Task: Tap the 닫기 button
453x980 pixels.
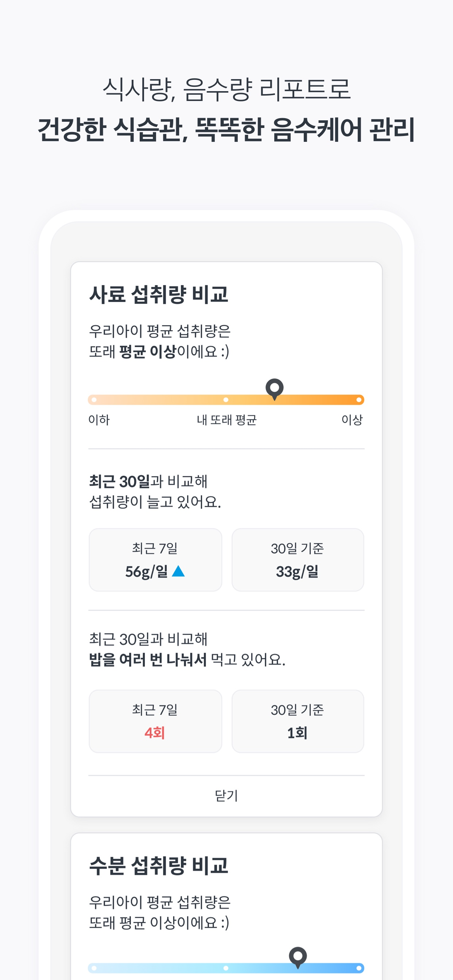Action: (226, 796)
